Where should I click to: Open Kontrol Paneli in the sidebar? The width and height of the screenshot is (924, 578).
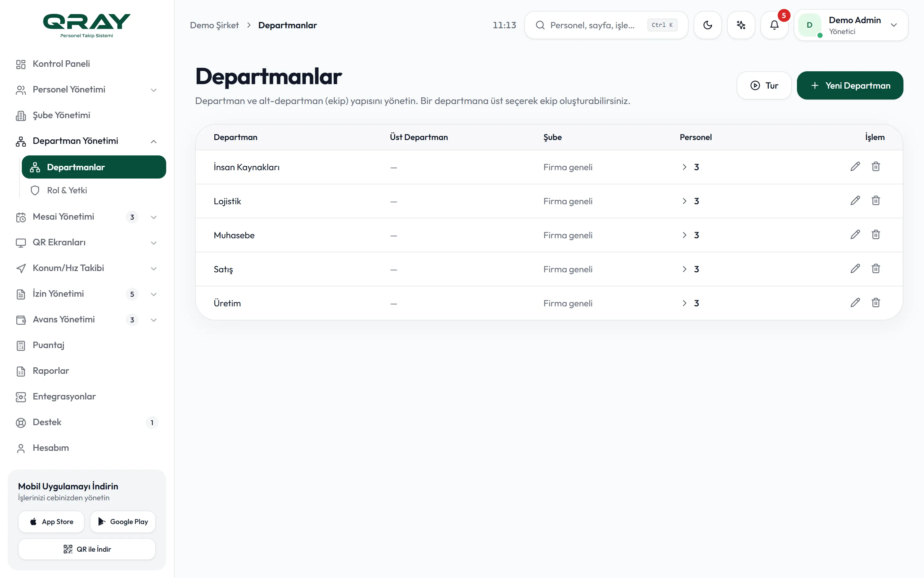point(87,64)
